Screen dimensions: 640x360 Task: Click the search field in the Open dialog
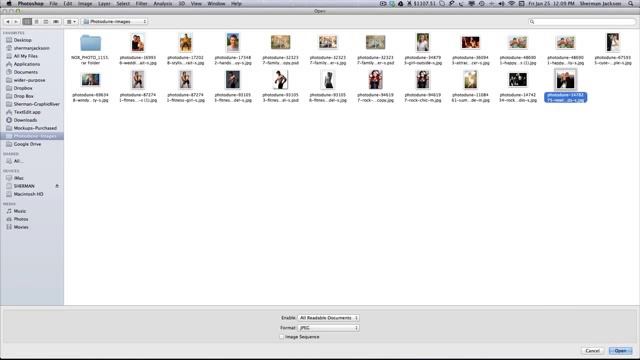coord(582,22)
